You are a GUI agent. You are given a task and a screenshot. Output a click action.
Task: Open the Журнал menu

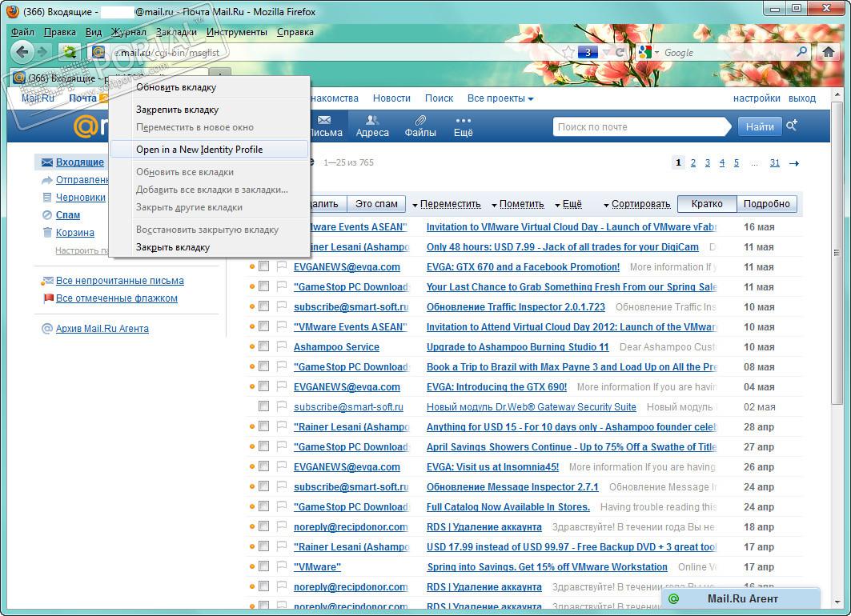[129, 32]
